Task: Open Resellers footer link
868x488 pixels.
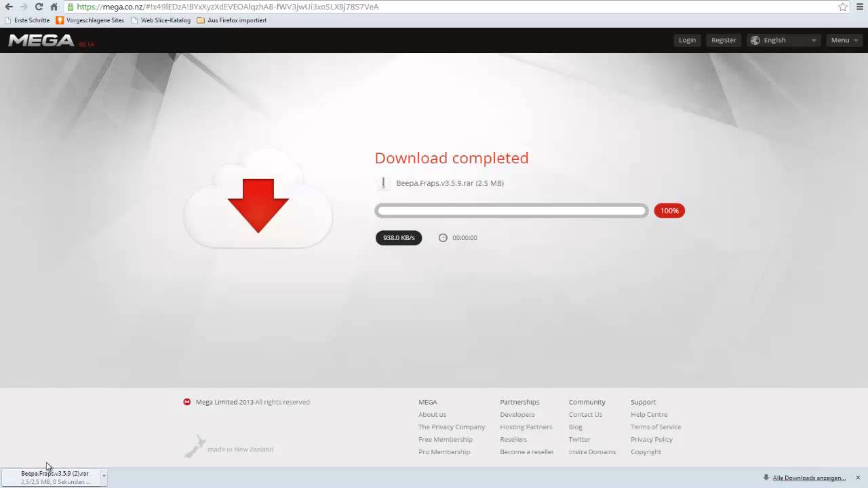Action: pyautogui.click(x=513, y=439)
